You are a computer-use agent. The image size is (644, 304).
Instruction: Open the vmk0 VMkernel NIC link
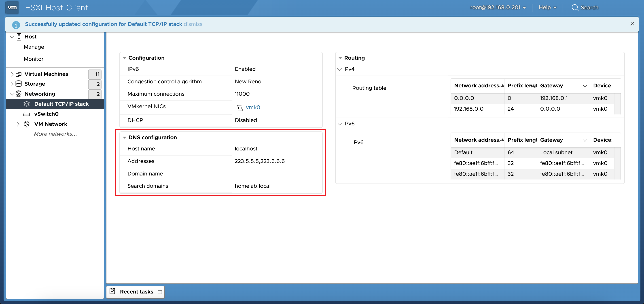[x=253, y=107]
